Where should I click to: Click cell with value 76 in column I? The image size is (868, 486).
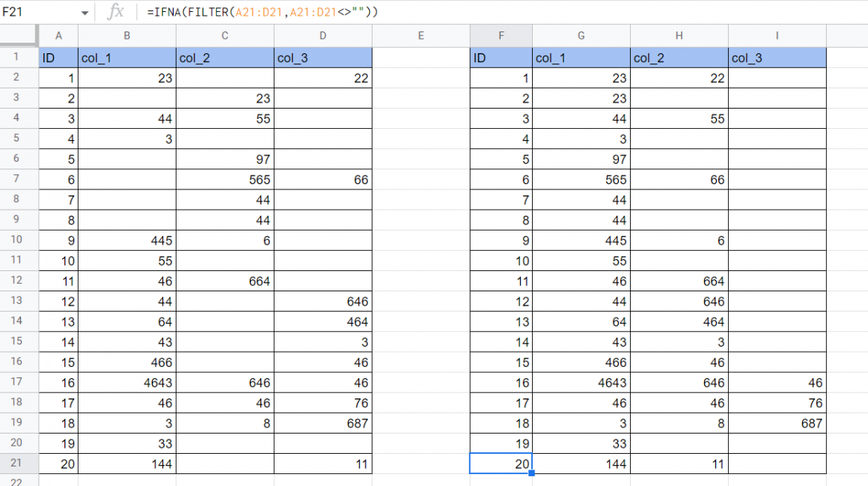[x=777, y=403]
